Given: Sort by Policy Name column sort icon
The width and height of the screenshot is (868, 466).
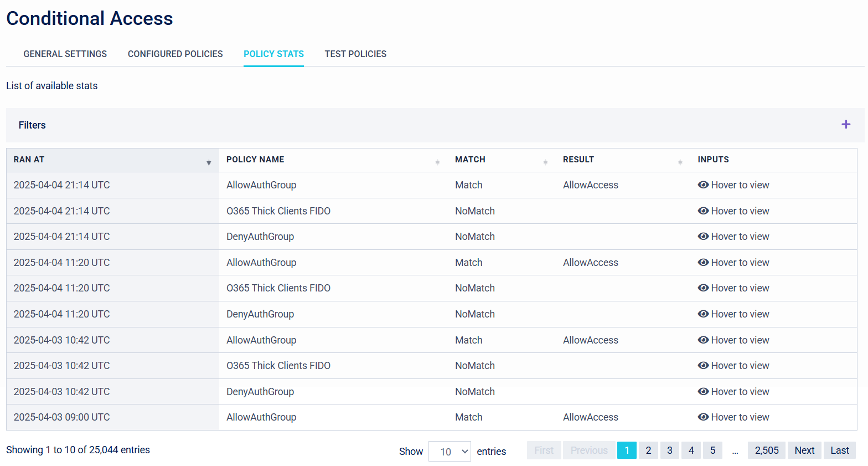Looking at the screenshot, I should [x=437, y=162].
